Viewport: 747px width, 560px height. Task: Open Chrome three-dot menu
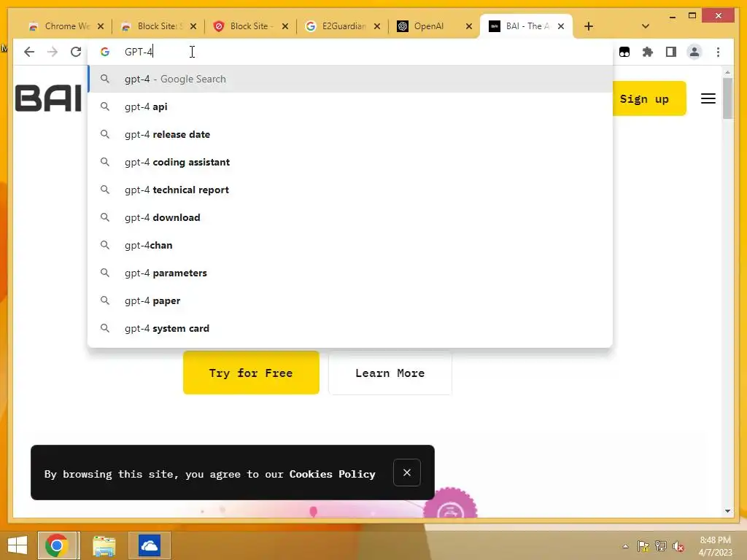[x=718, y=52]
